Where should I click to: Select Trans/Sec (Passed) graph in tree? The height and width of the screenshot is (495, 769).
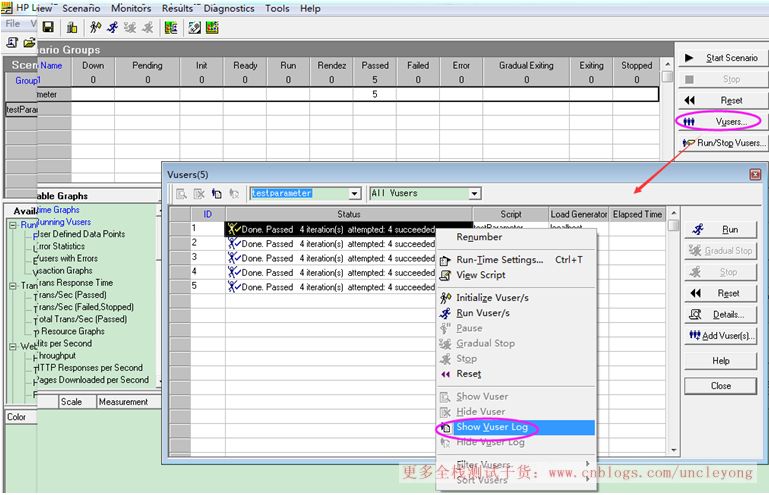click(x=73, y=295)
